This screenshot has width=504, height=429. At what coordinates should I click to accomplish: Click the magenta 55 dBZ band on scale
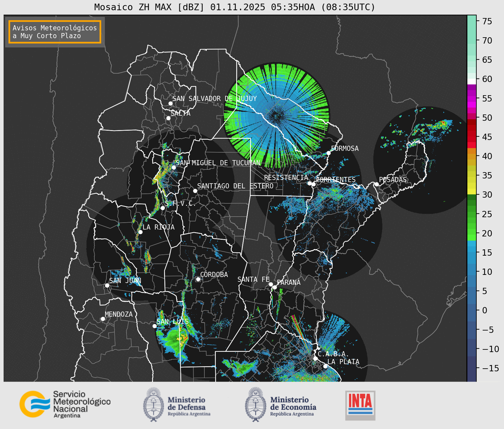pos(472,98)
